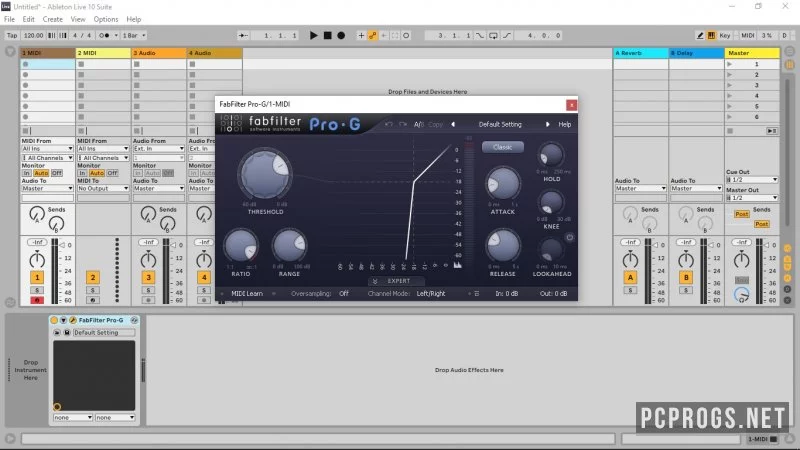Click the Master solo/cue headphone knob

tap(741, 294)
